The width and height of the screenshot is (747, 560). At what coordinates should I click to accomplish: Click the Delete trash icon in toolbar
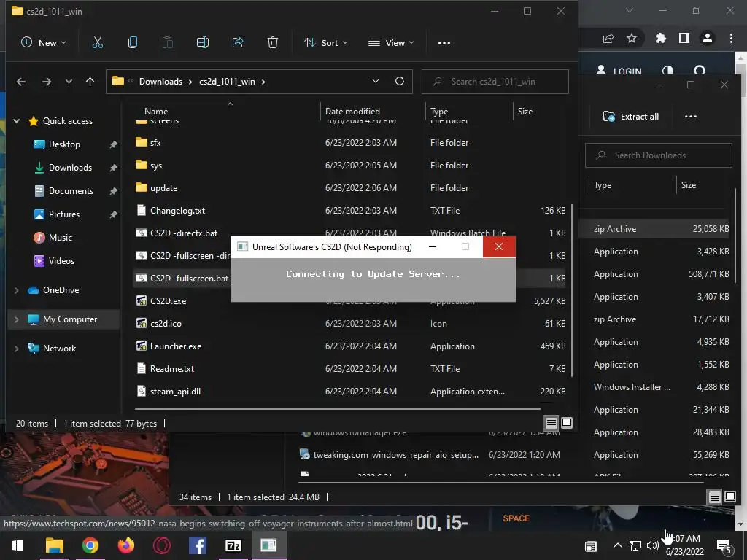[x=273, y=42]
